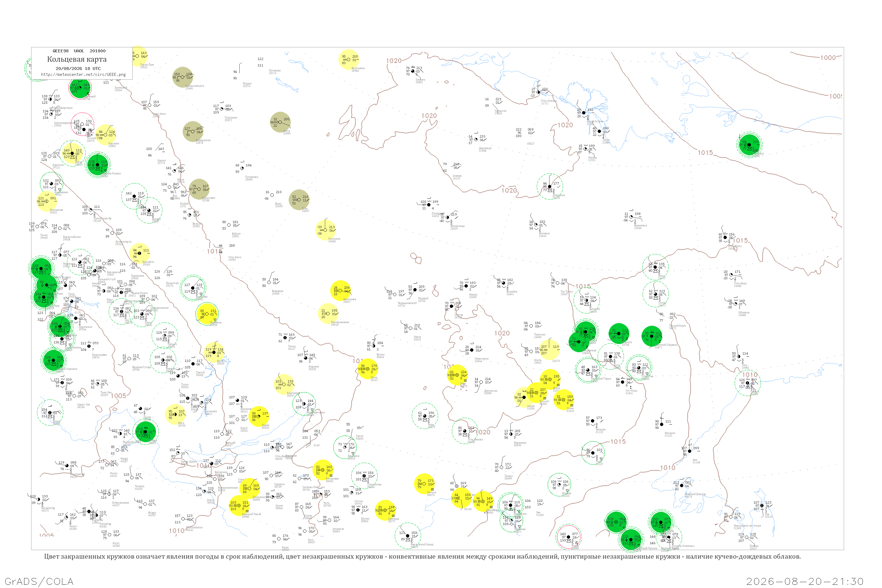Select the 'Кузьмовка' station label
The width and height of the screenshot is (882, 588).
208,198
